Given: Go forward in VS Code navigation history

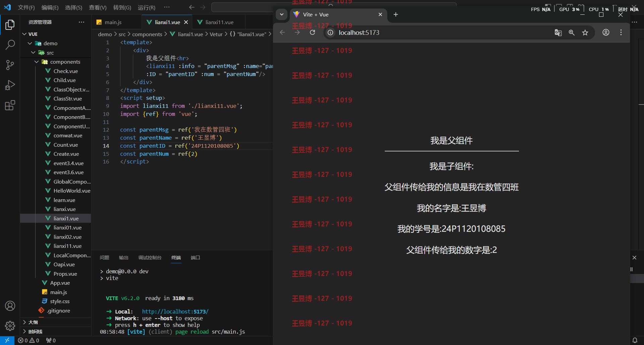Looking at the screenshot, I should coord(203,7).
